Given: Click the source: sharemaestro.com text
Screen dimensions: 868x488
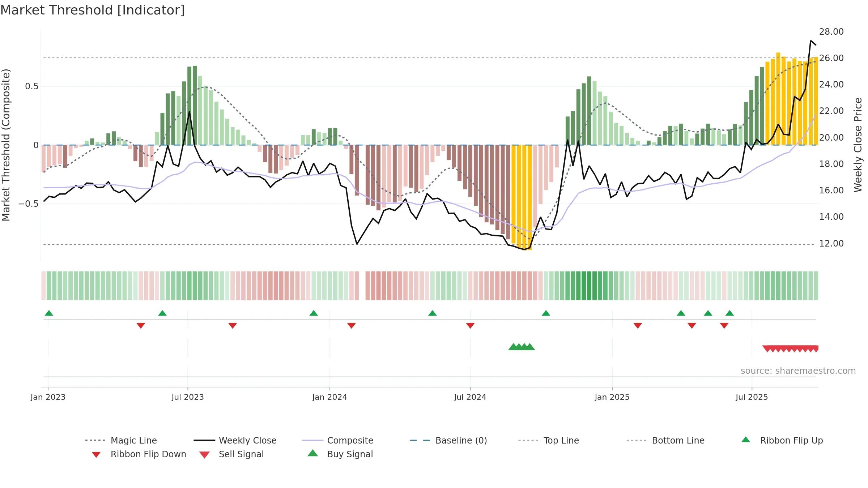Looking at the screenshot, I should point(798,371).
